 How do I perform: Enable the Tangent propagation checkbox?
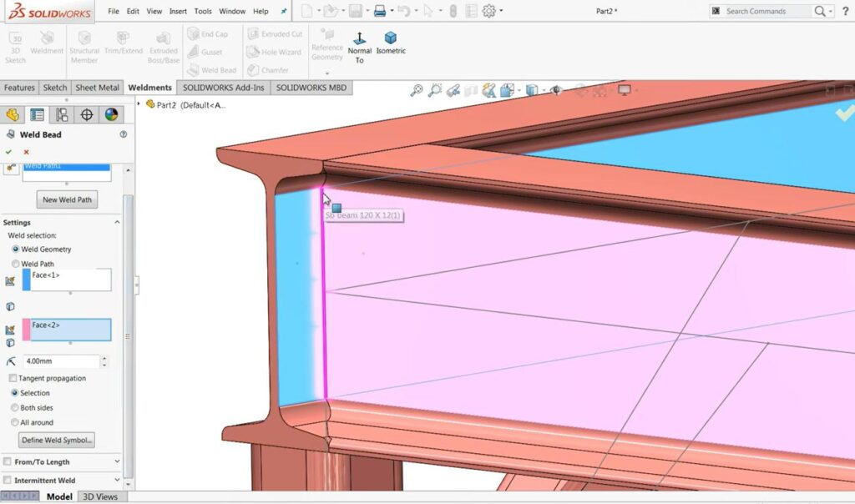(x=13, y=378)
